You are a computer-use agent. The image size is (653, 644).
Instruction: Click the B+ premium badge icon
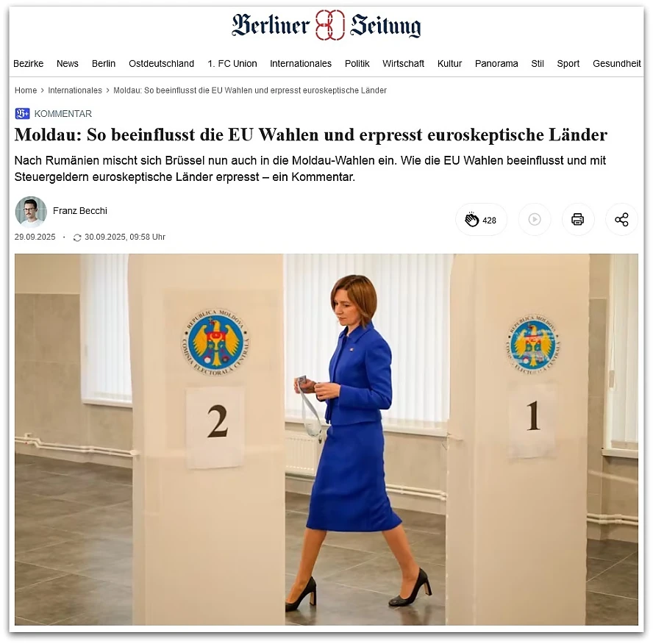tap(22, 114)
